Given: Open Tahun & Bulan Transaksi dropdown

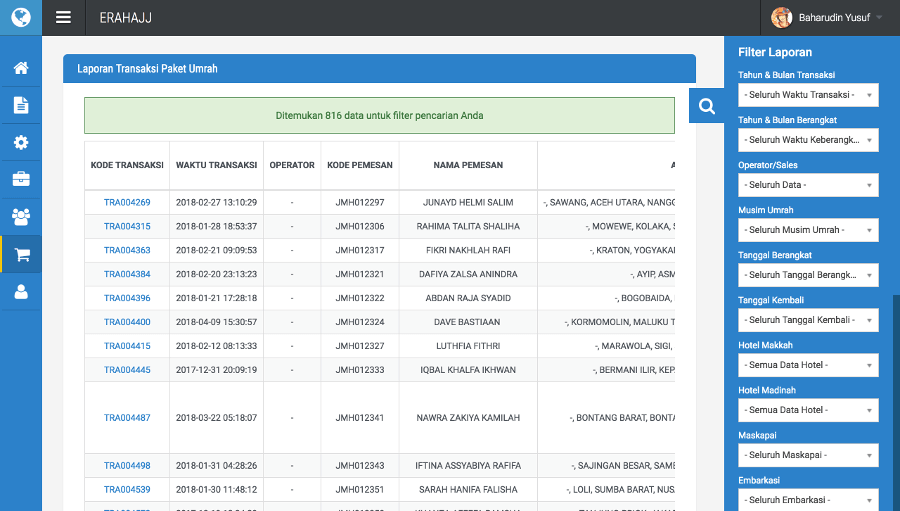Looking at the screenshot, I should tap(808, 95).
